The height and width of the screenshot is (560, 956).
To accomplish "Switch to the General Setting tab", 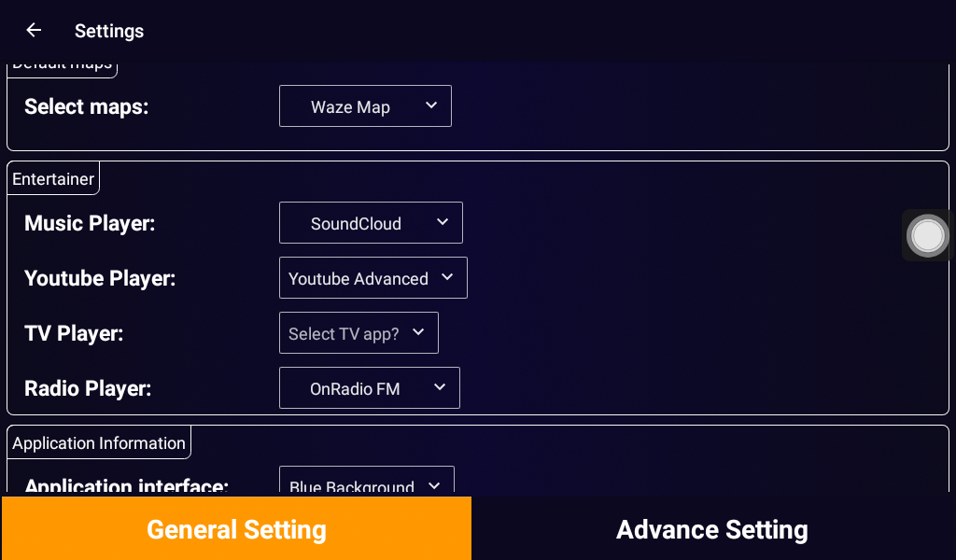I will [236, 529].
